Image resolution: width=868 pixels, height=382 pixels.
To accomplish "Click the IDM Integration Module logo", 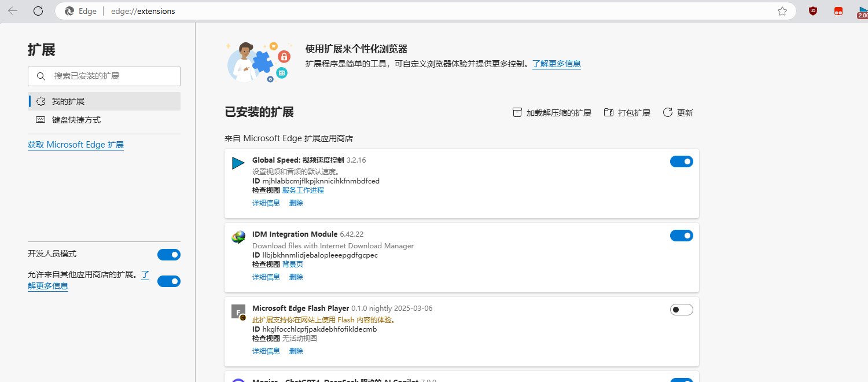I will click(238, 237).
